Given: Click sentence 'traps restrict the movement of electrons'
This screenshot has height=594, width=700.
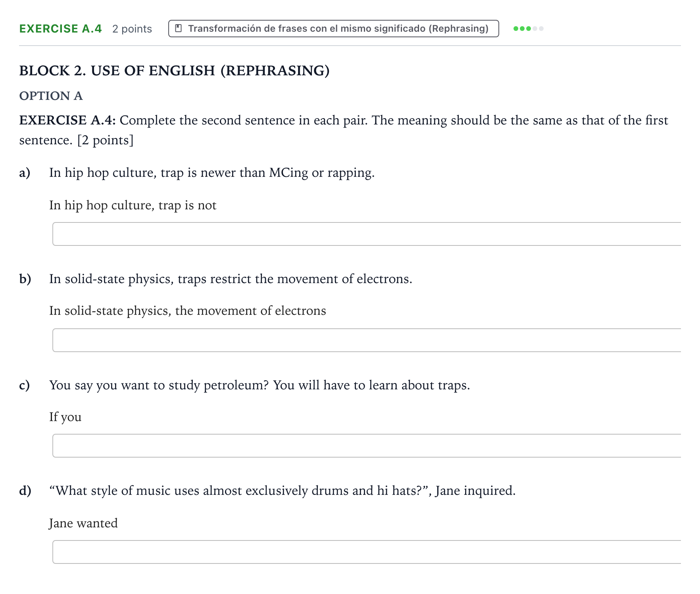Looking at the screenshot, I should pos(295,279).
